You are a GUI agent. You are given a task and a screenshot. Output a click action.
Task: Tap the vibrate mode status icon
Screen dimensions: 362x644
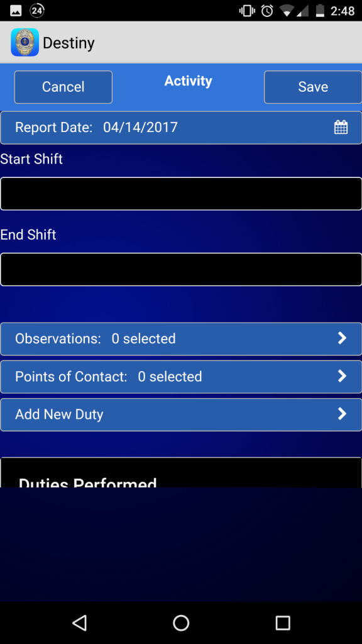point(247,11)
